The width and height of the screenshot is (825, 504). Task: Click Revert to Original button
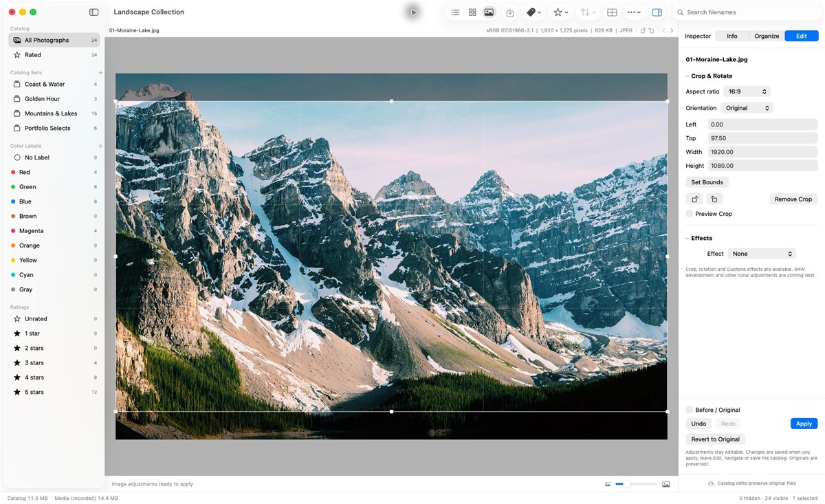point(715,439)
